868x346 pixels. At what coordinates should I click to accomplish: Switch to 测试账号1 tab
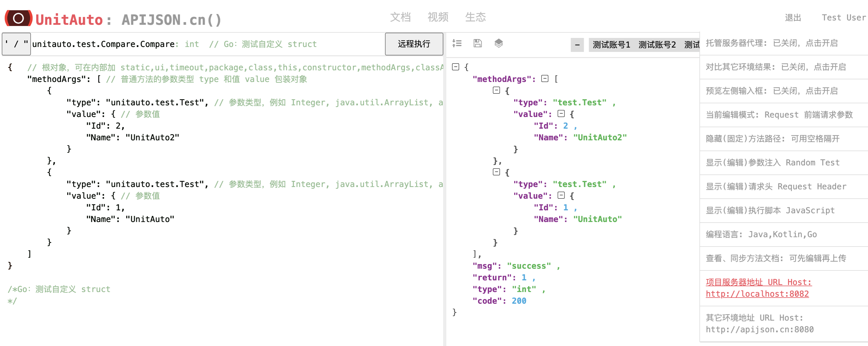click(611, 45)
